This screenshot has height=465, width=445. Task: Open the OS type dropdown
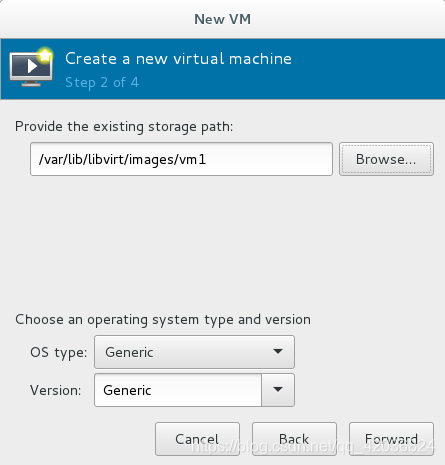pyautogui.click(x=194, y=352)
